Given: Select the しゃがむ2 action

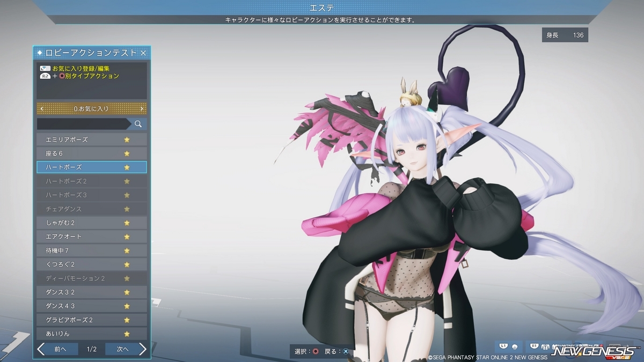Looking at the screenshot, I should coord(92,223).
